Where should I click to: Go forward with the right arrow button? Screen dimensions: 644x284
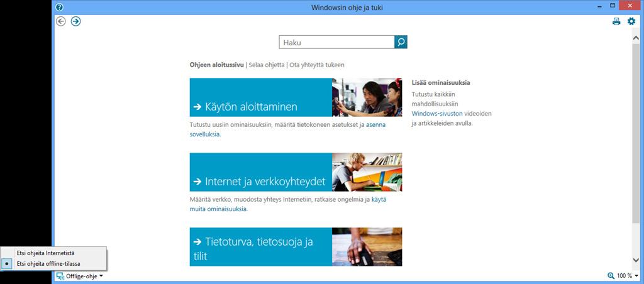click(75, 21)
